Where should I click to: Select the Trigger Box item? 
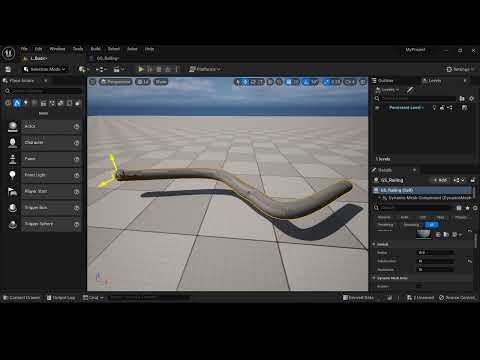pyautogui.click(x=44, y=208)
